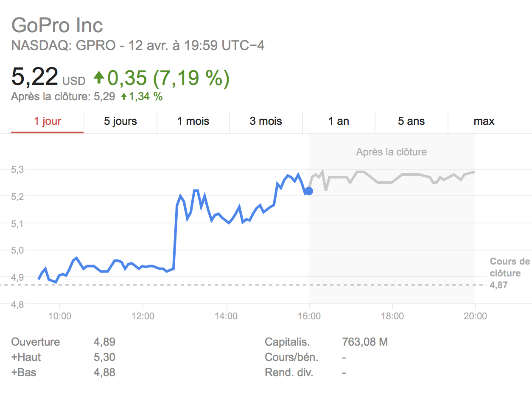Click the NASDAQ: GPRO ticker text
The height and width of the screenshot is (400, 532).
63,45
